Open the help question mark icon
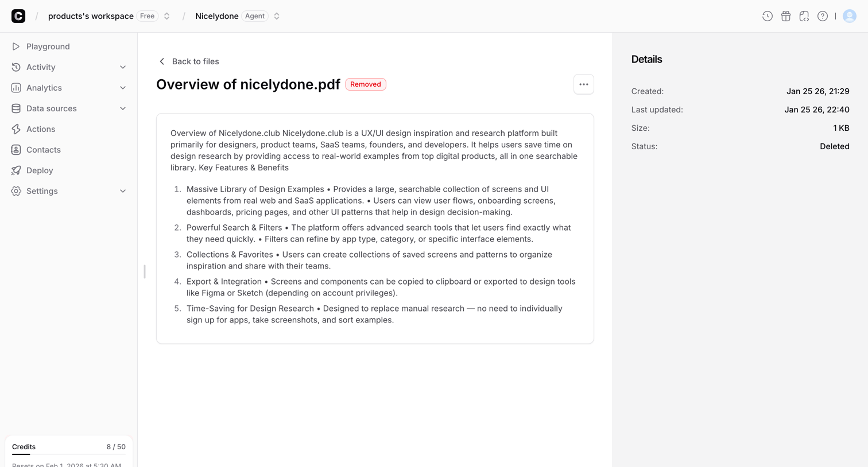Image resolution: width=868 pixels, height=467 pixels. [x=822, y=16]
